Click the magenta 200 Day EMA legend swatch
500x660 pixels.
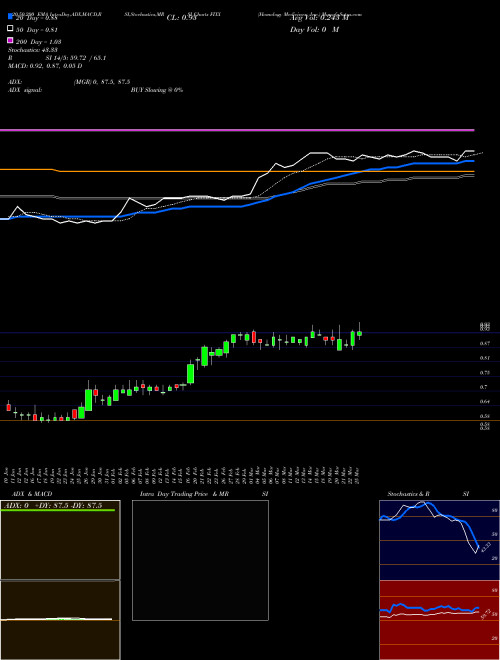[10, 40]
